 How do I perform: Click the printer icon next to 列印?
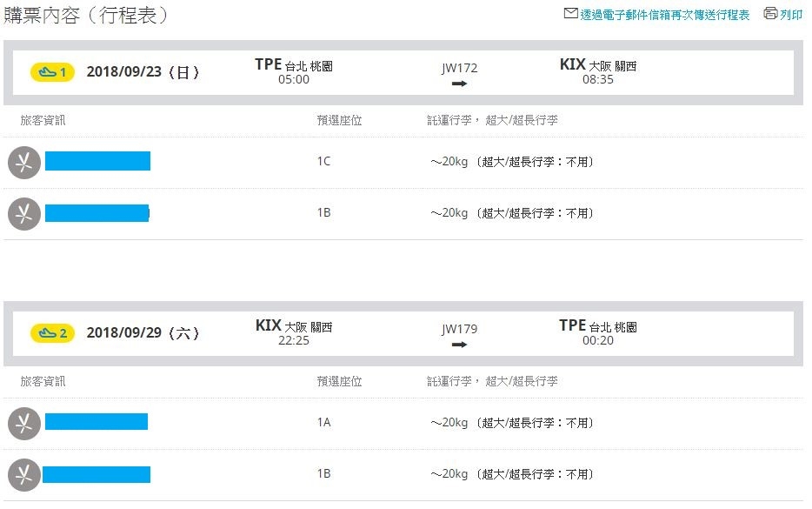[770, 13]
